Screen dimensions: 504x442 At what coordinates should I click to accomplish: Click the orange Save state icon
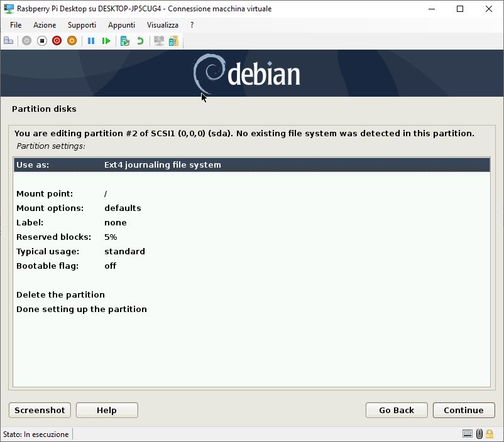click(x=72, y=41)
